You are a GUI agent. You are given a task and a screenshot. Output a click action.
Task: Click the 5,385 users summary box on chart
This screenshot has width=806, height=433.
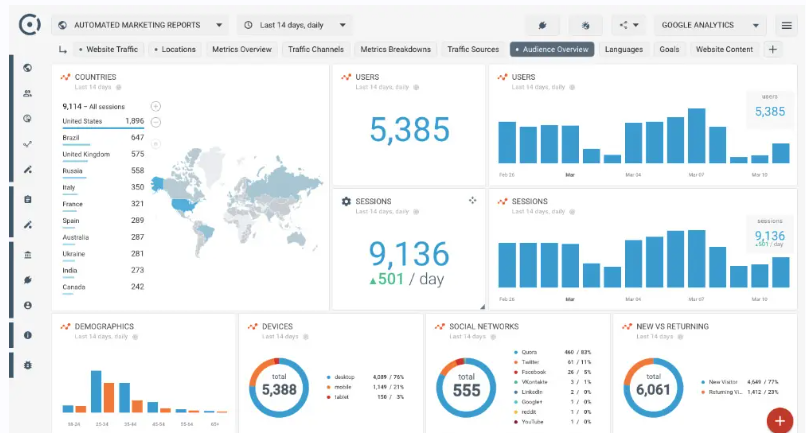click(x=770, y=108)
